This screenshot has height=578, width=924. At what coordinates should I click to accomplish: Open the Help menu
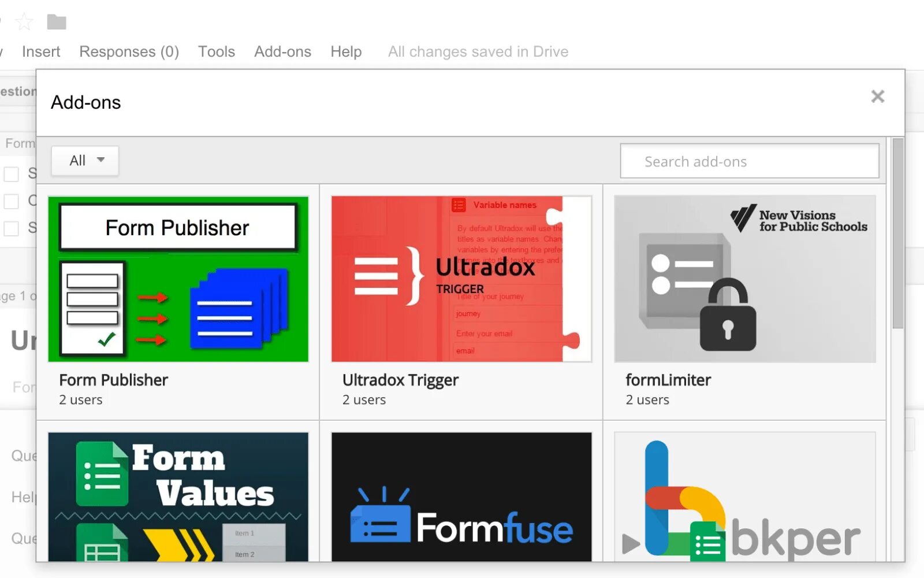[x=346, y=51]
